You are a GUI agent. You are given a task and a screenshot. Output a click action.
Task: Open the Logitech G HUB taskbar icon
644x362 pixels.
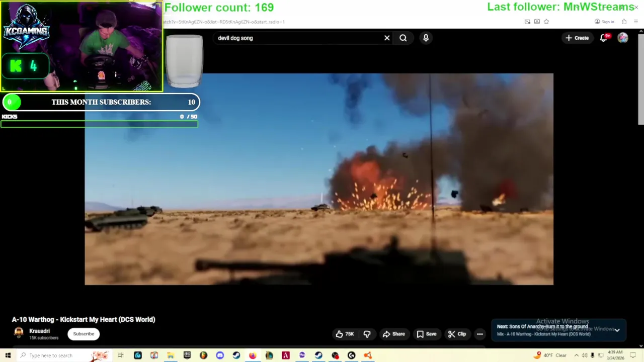[x=351, y=355]
